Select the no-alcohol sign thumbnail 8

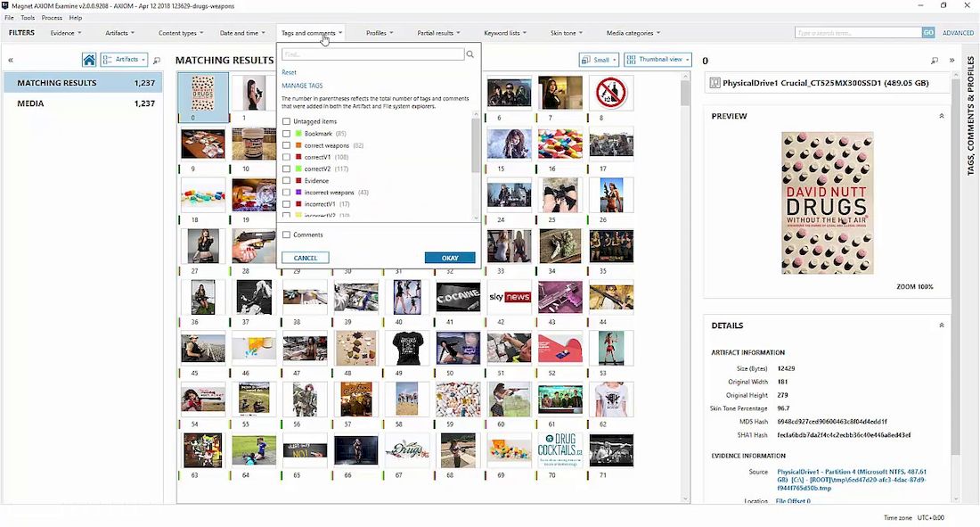pyautogui.click(x=610, y=93)
